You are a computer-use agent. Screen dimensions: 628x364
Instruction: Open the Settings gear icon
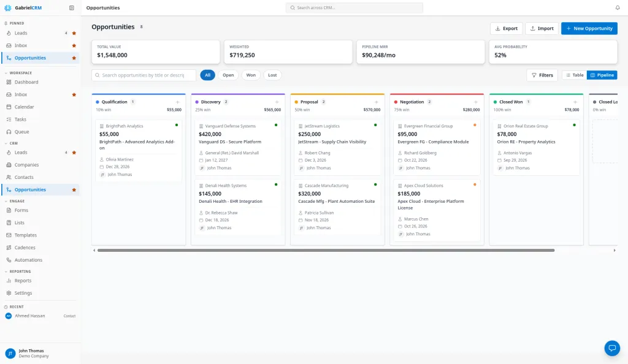(x=9, y=293)
